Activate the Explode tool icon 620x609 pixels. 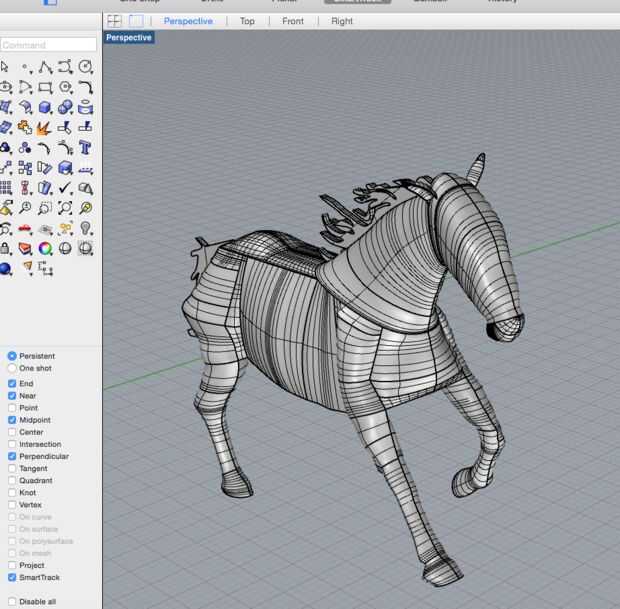pyautogui.click(x=46, y=127)
